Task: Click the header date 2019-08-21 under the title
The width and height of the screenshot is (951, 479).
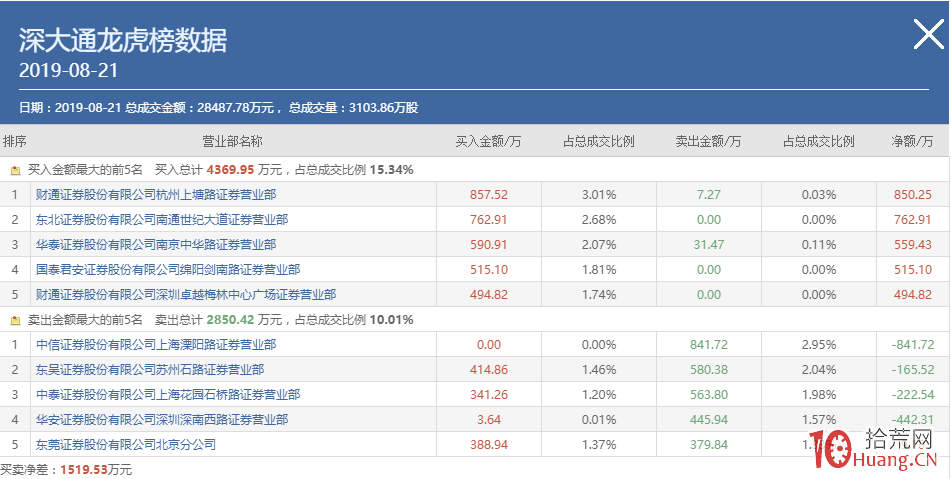Action: click(68, 70)
